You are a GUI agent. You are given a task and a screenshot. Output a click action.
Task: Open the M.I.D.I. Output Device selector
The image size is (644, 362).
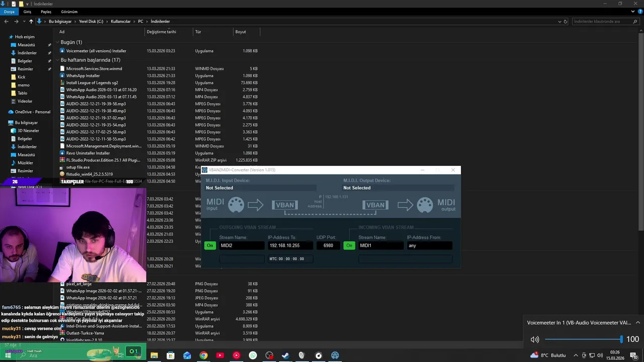pos(398,188)
